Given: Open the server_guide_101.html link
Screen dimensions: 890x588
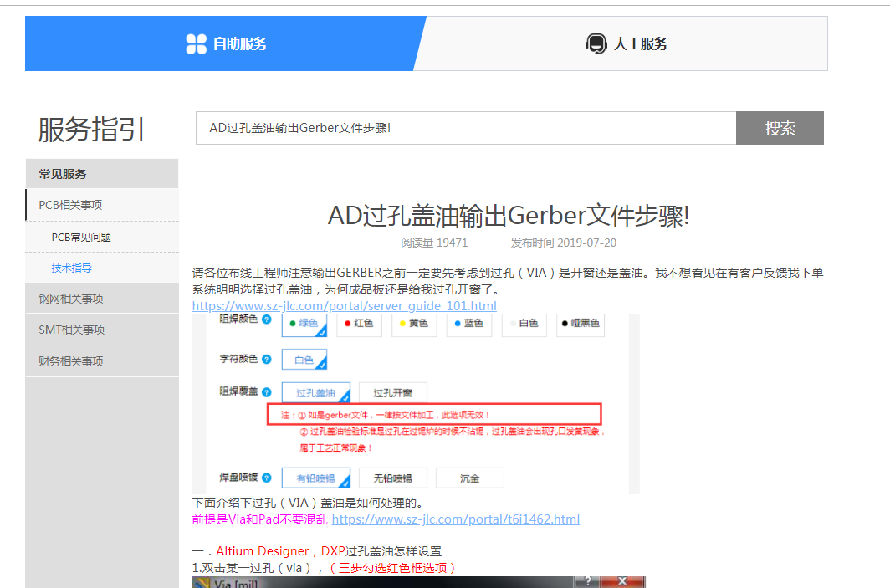Looking at the screenshot, I should [344, 306].
